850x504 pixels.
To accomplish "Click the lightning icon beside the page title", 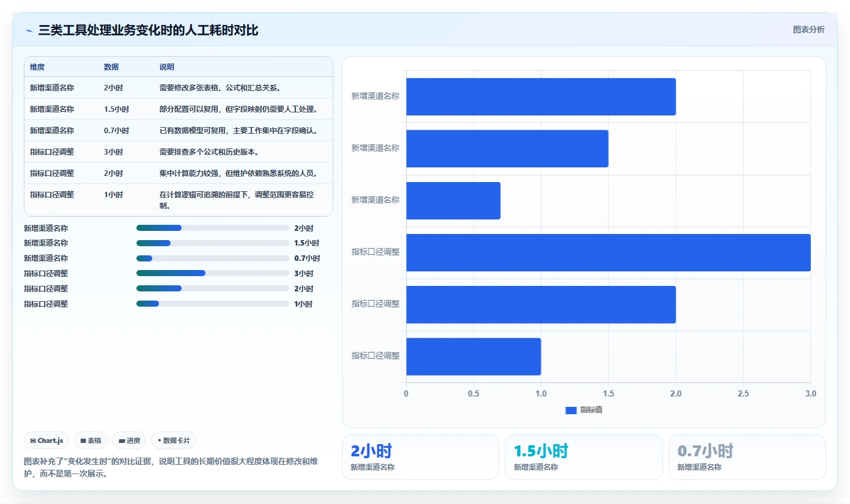I will click(29, 30).
